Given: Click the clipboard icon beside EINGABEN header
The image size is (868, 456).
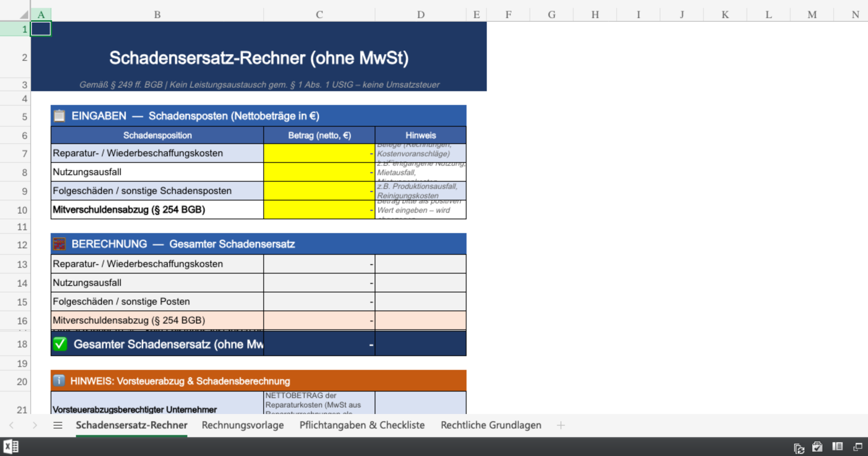Looking at the screenshot, I should click(59, 116).
